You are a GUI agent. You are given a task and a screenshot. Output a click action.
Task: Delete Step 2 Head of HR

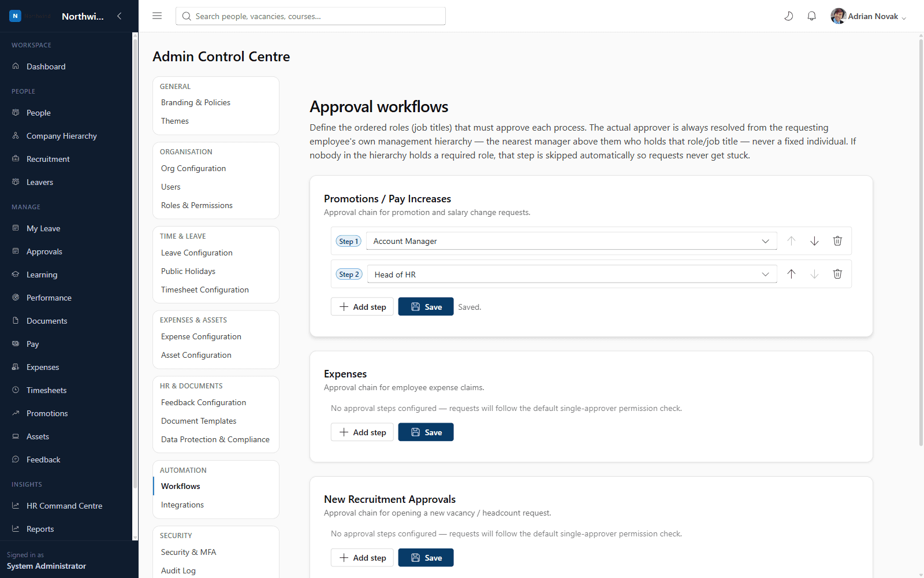point(837,274)
